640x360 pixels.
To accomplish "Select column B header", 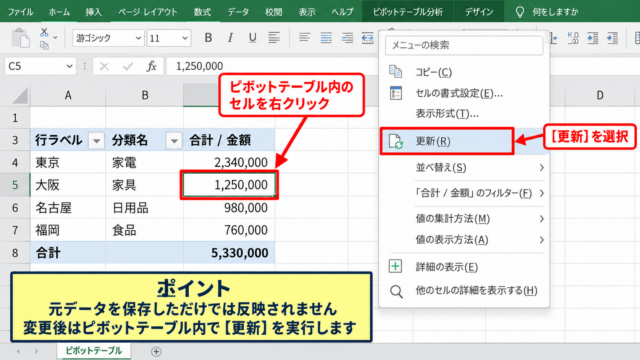I will click(144, 95).
